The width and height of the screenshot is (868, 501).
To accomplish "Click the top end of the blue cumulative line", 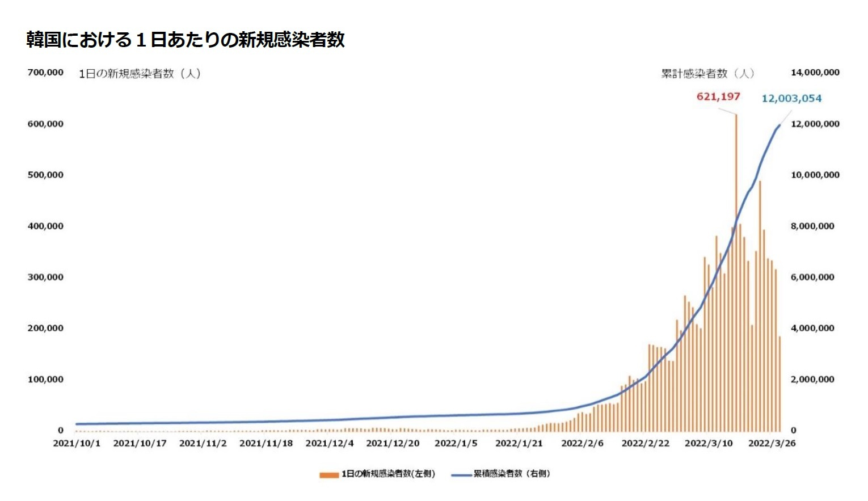I will 779,125.
